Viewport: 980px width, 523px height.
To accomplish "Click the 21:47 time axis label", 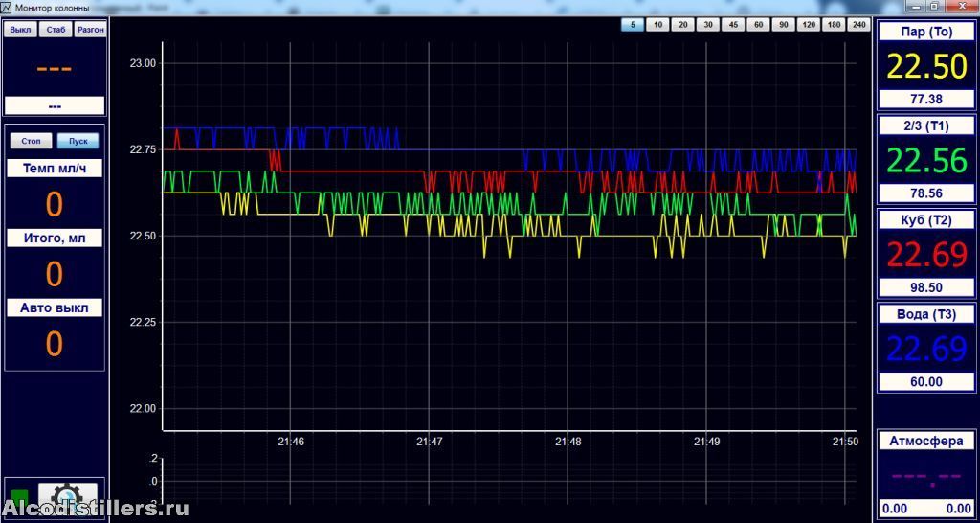I will 430,442.
